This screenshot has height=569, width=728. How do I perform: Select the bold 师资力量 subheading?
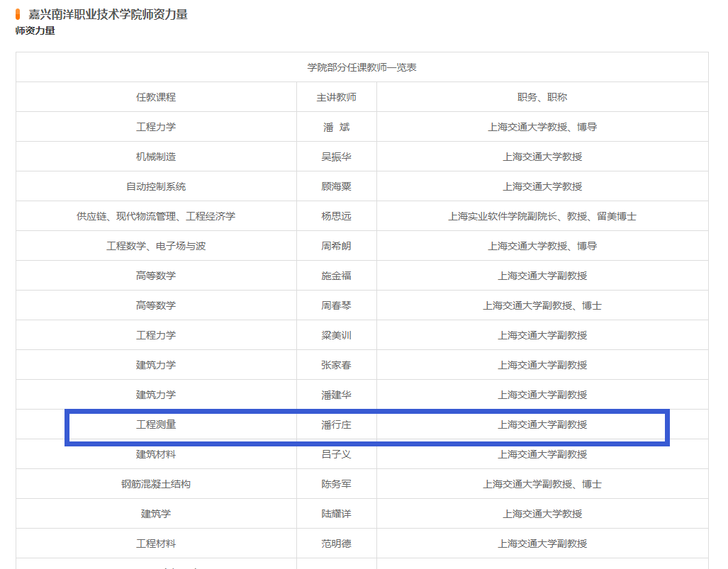(35, 30)
